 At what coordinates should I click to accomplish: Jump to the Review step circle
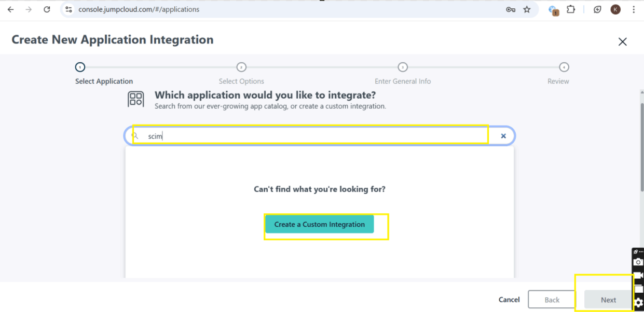[x=564, y=66]
